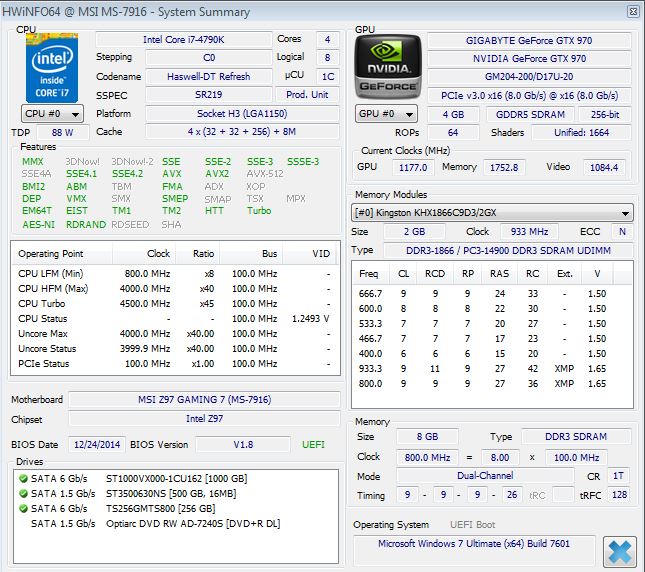This screenshot has height=572, width=645.
Task: Click the Intel Z97 chipset field
Action: pyautogui.click(x=204, y=419)
